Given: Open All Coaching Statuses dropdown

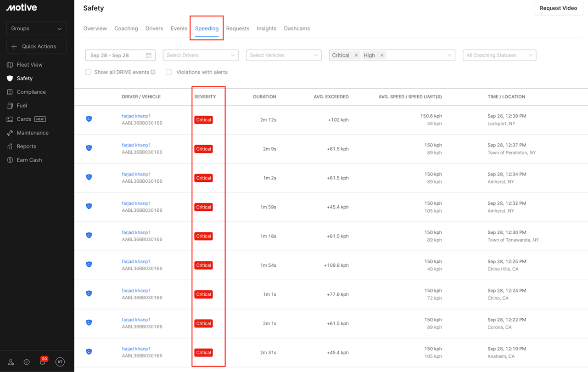Looking at the screenshot, I should pos(499,56).
